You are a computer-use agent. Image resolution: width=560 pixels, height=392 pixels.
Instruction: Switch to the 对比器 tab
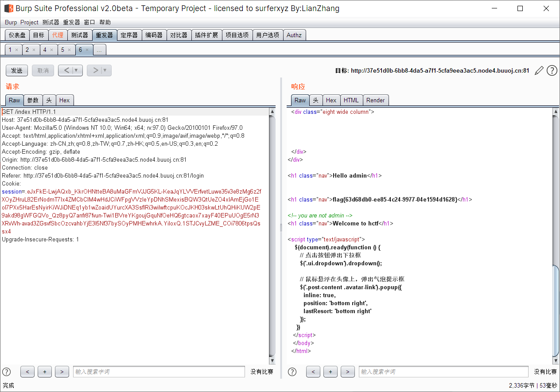point(179,35)
